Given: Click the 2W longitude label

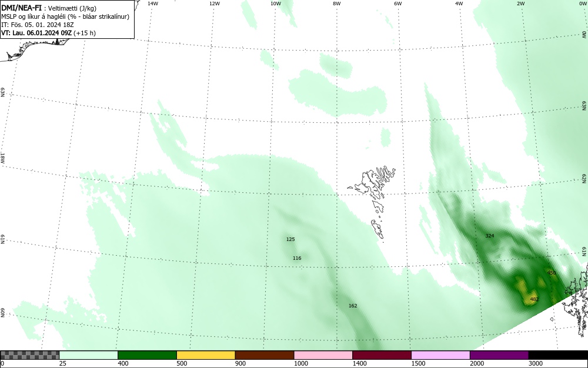Looking at the screenshot, I should click(x=520, y=4).
